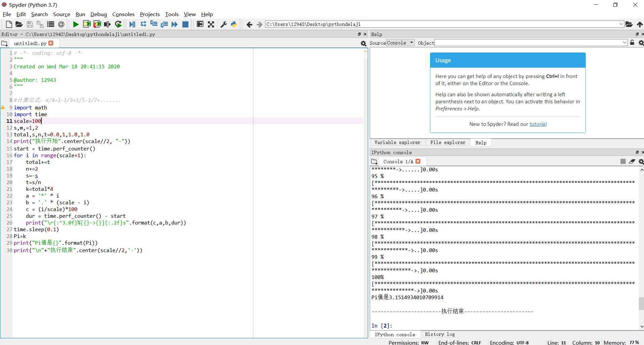Open the Source menu
Viewport: 644px width, 345px height.
[x=62, y=14]
